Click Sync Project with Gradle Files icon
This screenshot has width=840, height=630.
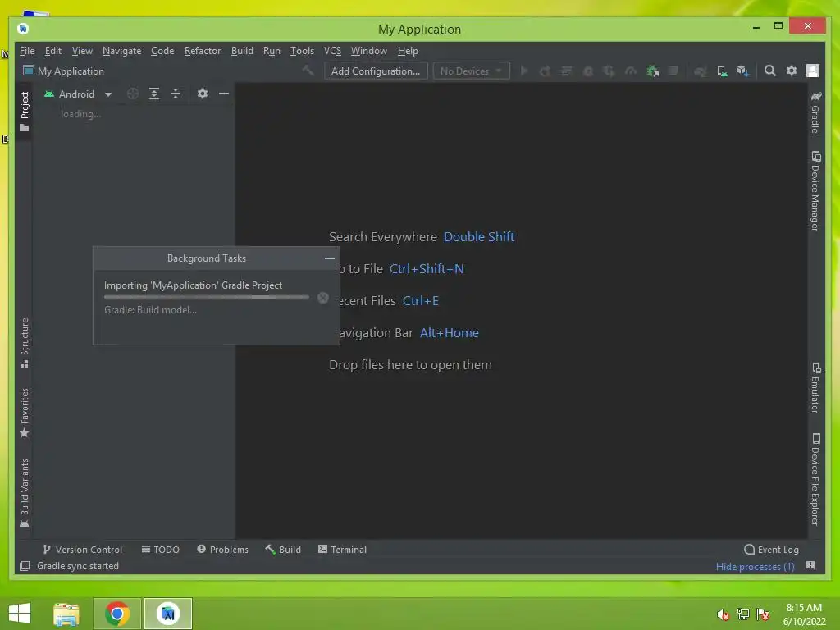pos(701,71)
